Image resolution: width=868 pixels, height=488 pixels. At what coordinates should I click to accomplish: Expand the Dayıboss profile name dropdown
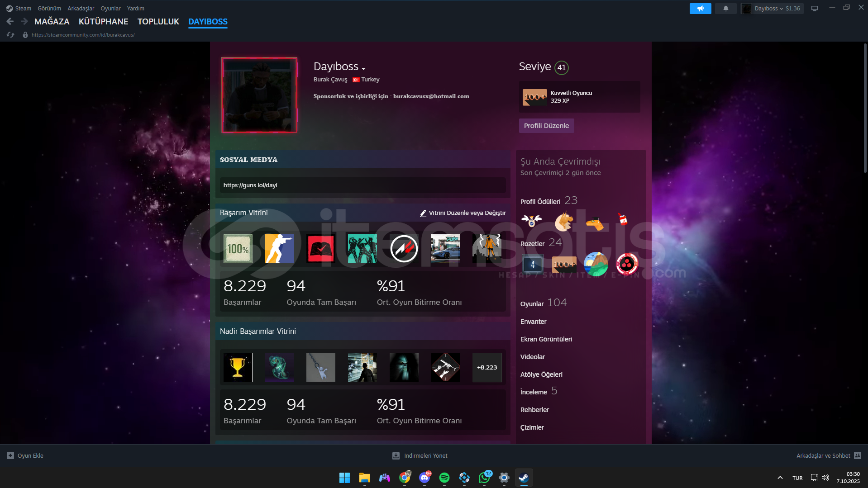(x=363, y=68)
